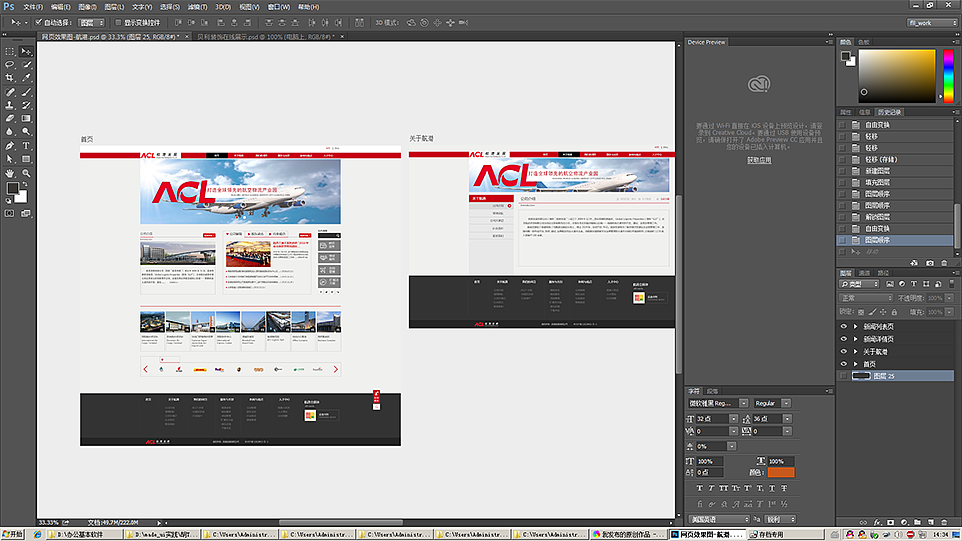The image size is (962, 541).
Task: Select the History Brush tool
Action: point(26,106)
